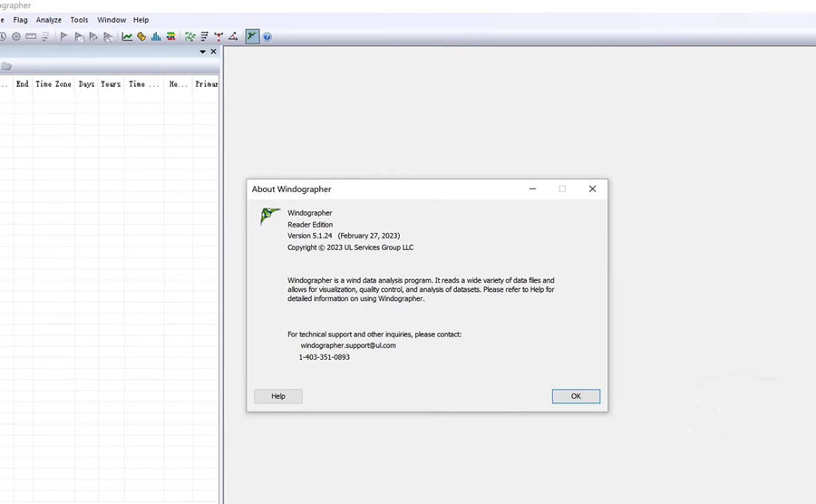Click the yellow scroll map icon

[x=141, y=36]
